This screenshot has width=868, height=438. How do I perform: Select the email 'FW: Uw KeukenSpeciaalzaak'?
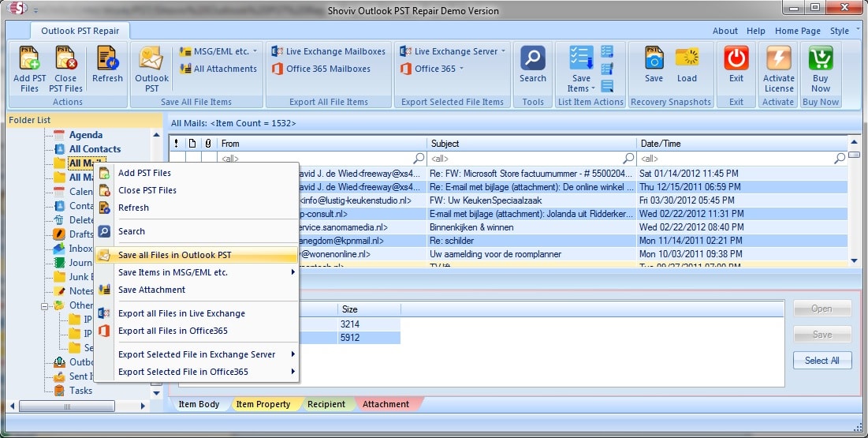[486, 200]
